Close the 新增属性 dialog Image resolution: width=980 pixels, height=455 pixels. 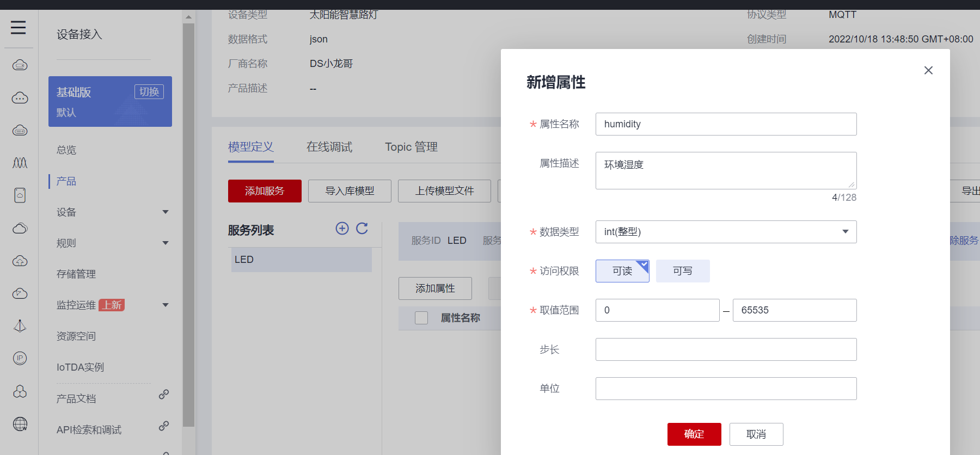pyautogui.click(x=928, y=70)
